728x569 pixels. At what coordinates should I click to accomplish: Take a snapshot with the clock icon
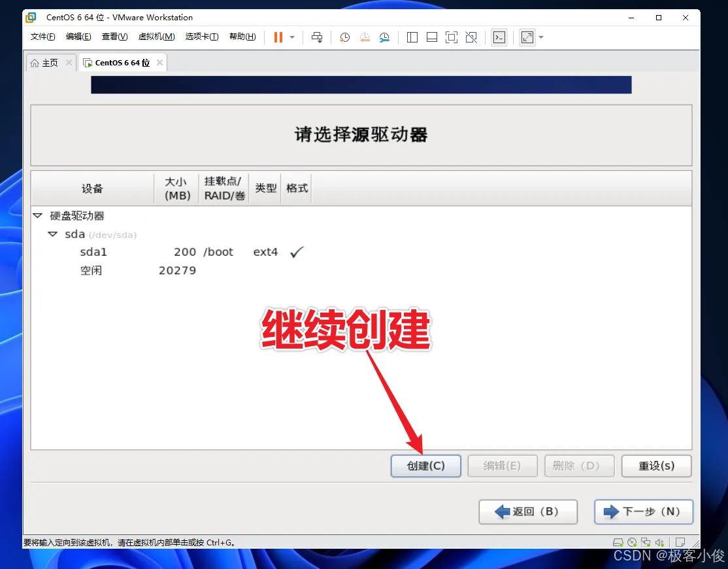344,37
